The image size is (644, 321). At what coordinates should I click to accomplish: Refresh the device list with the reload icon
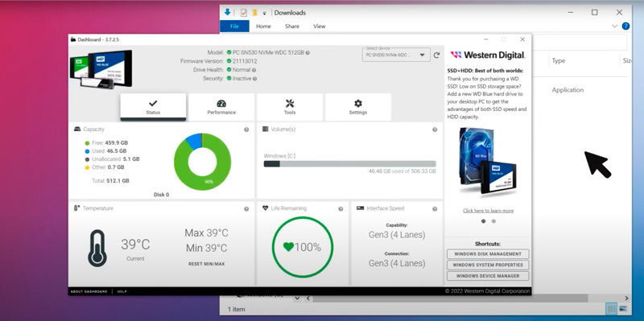(x=436, y=55)
